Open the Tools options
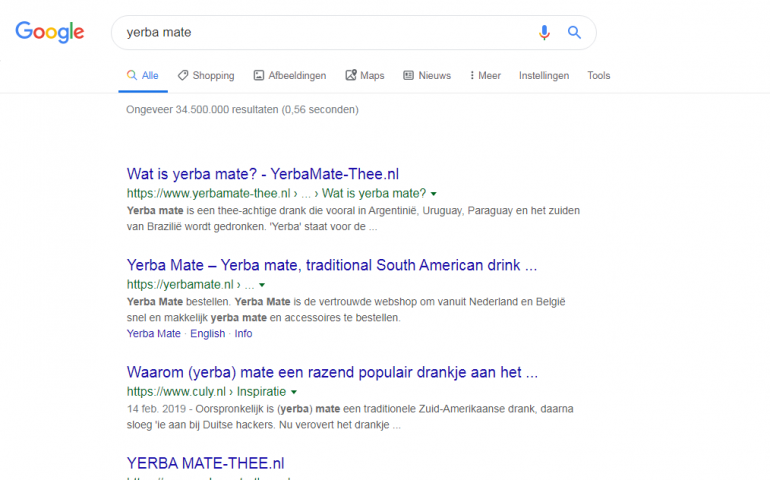Image resolution: width=770 pixels, height=480 pixels. [599, 76]
